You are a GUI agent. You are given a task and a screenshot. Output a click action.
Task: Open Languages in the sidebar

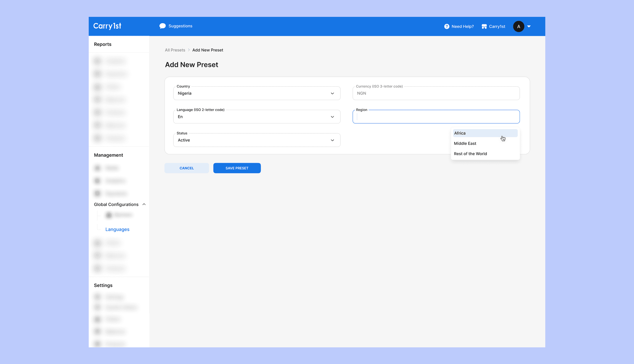pyautogui.click(x=117, y=230)
